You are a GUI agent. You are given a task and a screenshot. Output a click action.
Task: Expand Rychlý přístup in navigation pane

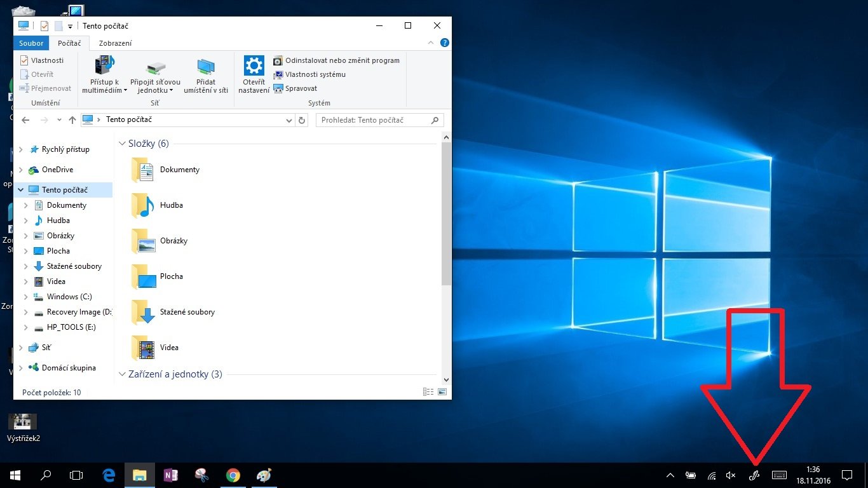21,149
